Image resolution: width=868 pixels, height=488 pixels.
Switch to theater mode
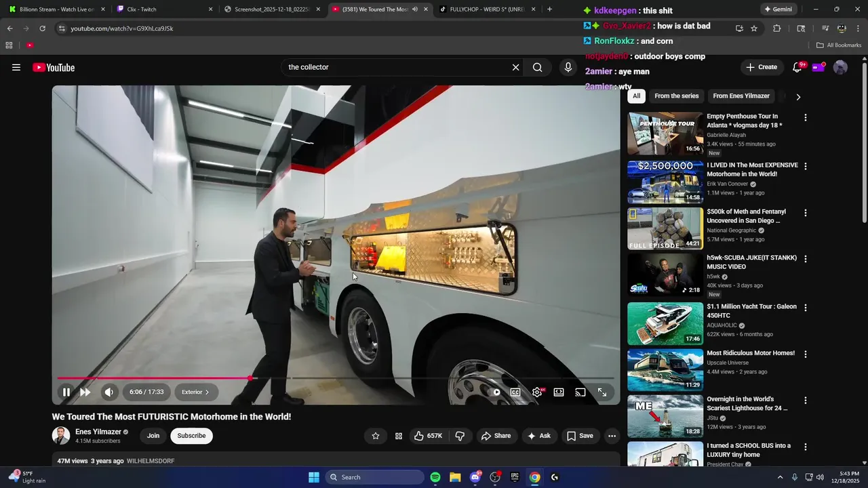click(x=559, y=392)
